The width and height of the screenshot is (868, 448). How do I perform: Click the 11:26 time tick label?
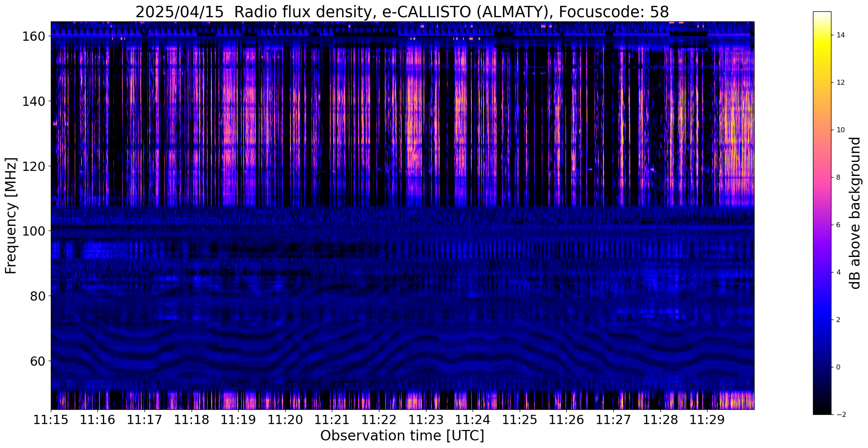566,420
